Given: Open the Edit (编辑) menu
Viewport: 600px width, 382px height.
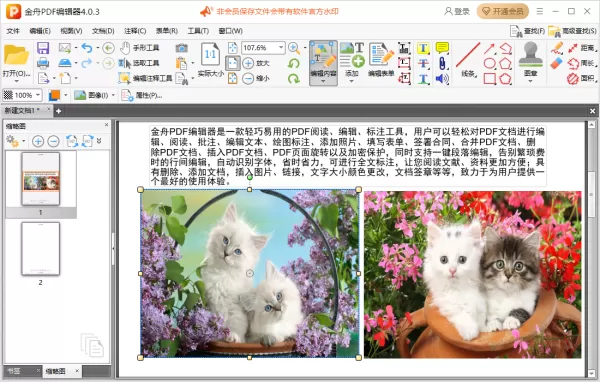Looking at the screenshot, I should (x=40, y=31).
